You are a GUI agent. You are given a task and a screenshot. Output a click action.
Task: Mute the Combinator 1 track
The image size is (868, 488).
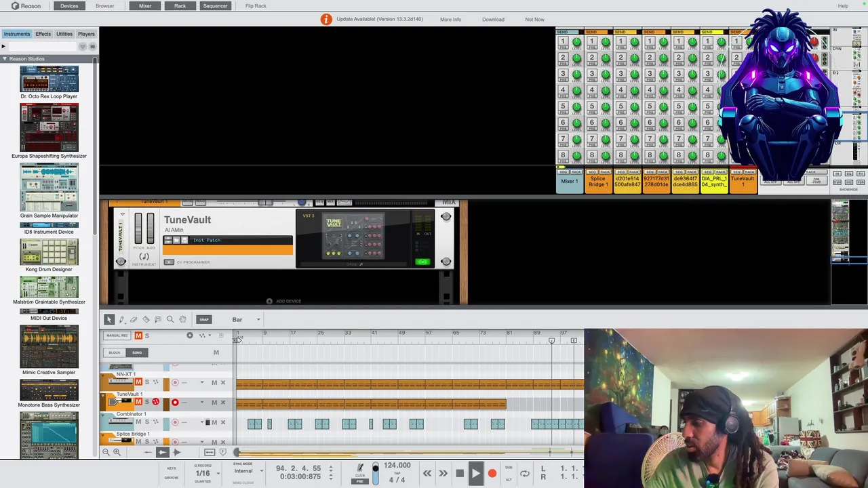click(x=138, y=422)
